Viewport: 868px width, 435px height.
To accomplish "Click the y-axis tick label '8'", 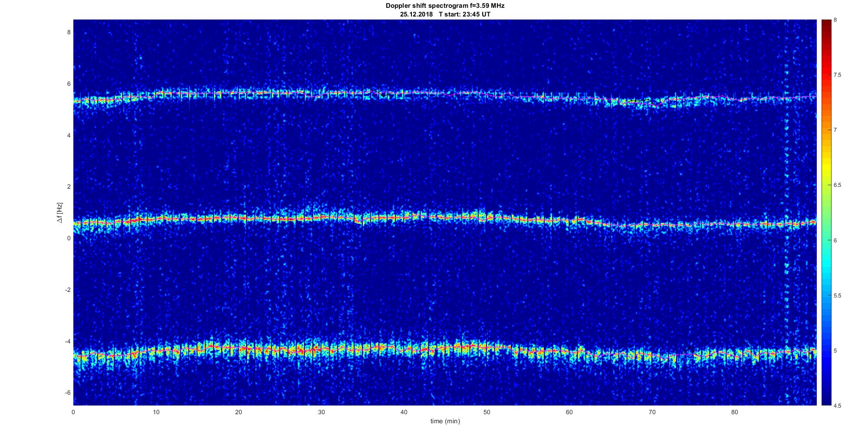I will pyautogui.click(x=69, y=33).
